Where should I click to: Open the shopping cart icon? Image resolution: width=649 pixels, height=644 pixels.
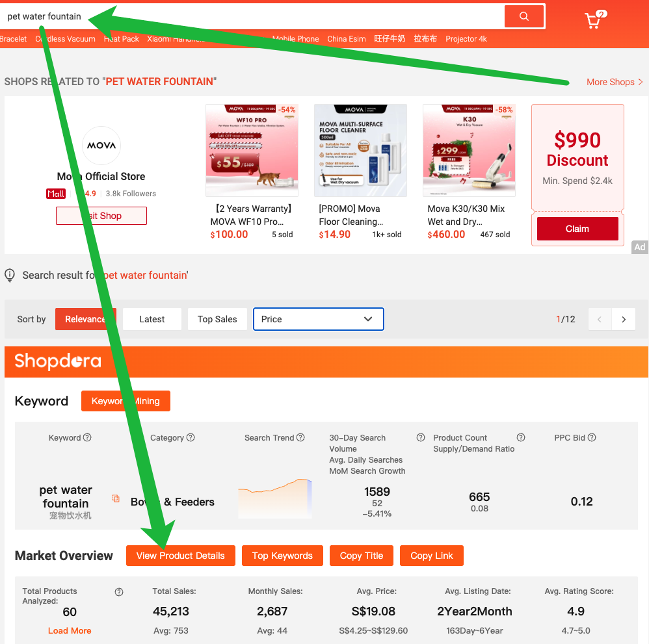[x=595, y=19]
